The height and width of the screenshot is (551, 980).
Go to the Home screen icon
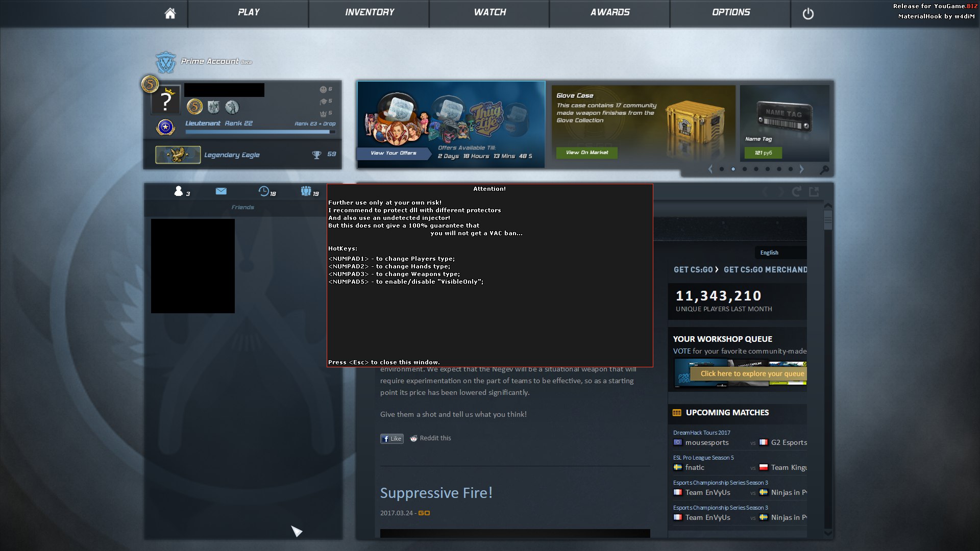tap(170, 13)
